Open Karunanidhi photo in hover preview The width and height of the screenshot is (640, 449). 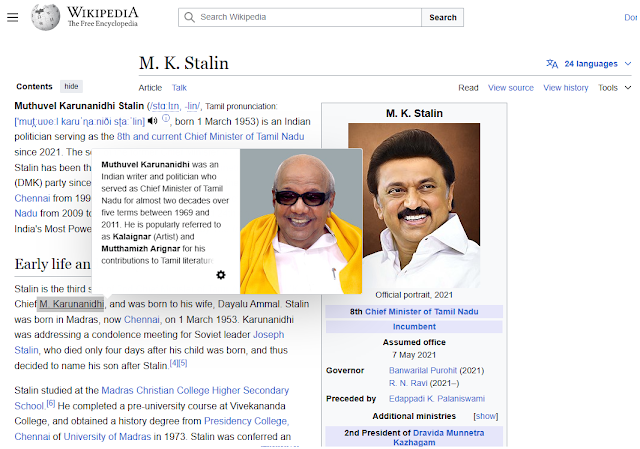pos(301,221)
